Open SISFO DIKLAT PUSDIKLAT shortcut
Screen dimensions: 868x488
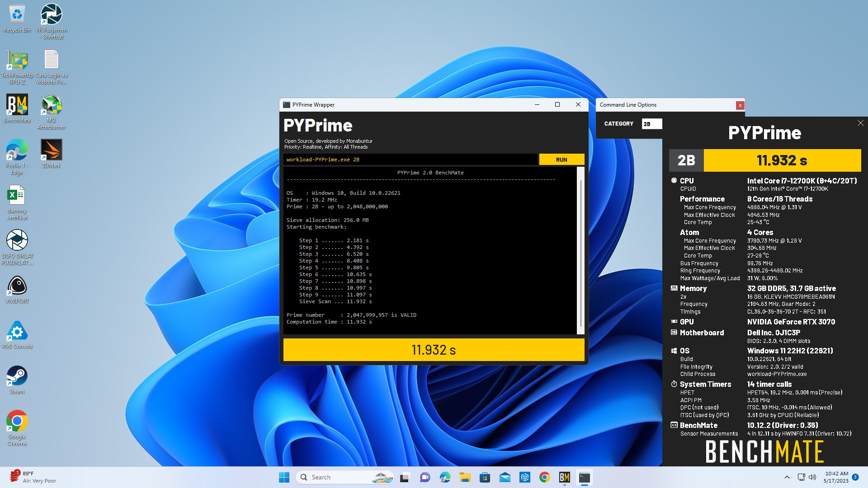[17, 247]
